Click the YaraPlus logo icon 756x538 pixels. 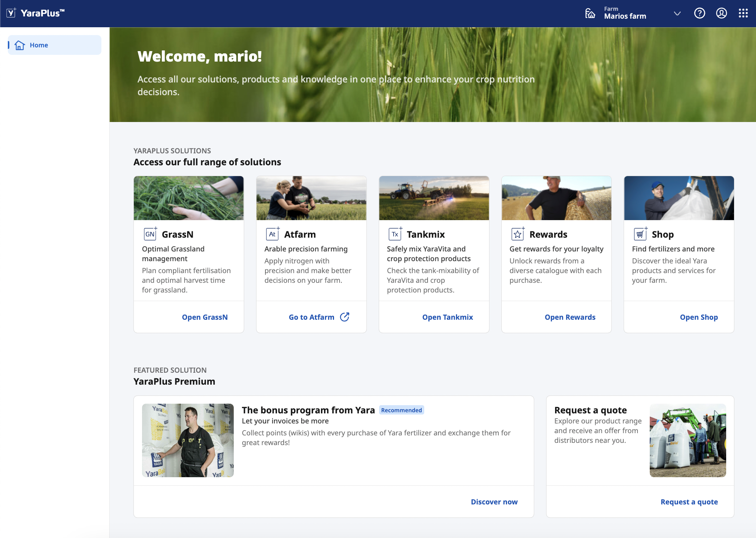[12, 13]
